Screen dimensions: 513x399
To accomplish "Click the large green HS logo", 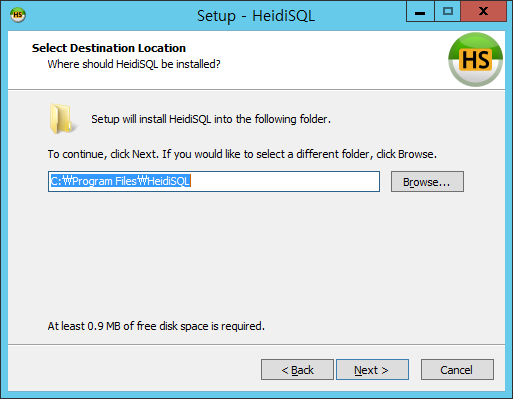I will pyautogui.click(x=475, y=59).
